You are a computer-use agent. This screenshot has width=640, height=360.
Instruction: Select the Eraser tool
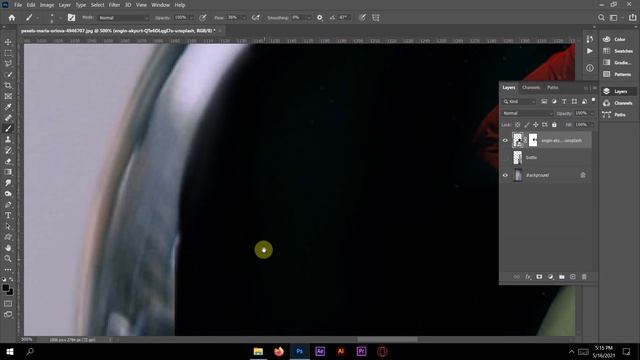[8, 161]
